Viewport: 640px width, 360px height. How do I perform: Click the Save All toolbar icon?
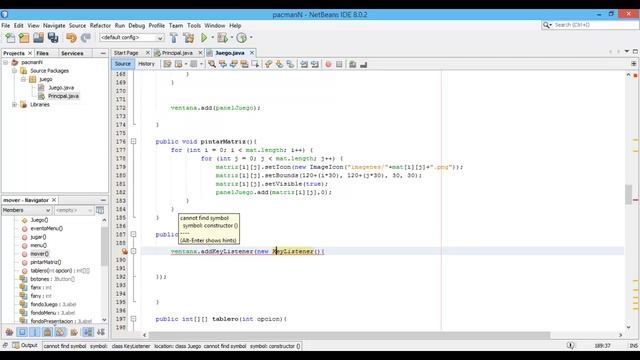pyautogui.click(x=53, y=38)
